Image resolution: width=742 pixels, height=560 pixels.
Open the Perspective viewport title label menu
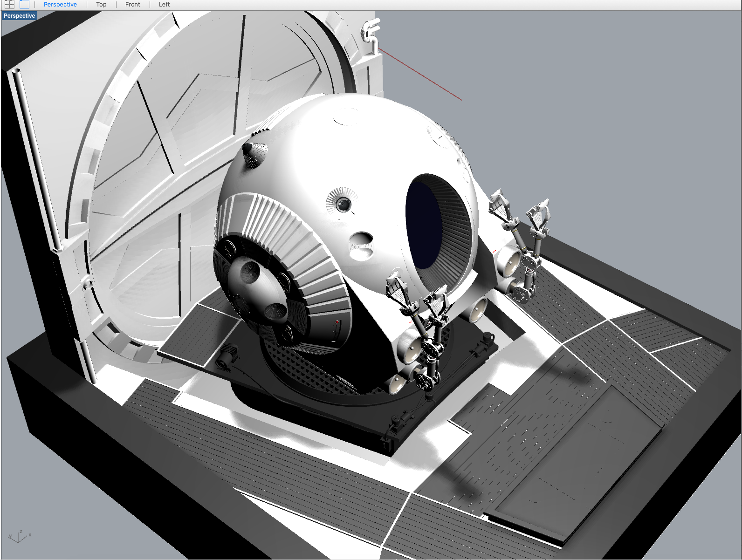click(x=20, y=16)
